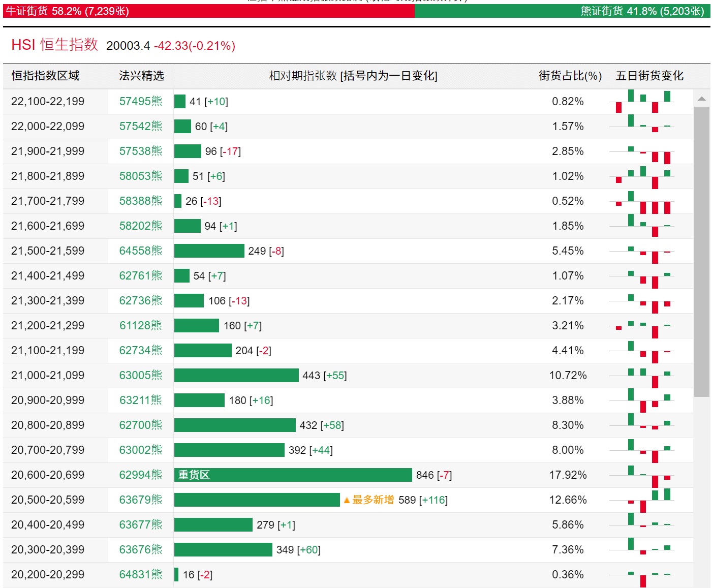Click the count text 249 [-8]
Viewport: 713px width, 588px height.
[x=266, y=251]
